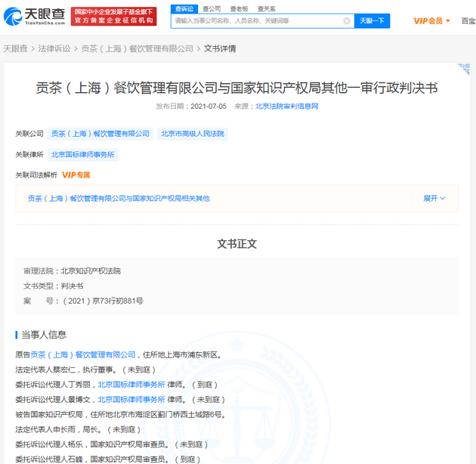Open 北京国标律师事务所 link beside 丁秀丽

pyautogui.click(x=131, y=385)
